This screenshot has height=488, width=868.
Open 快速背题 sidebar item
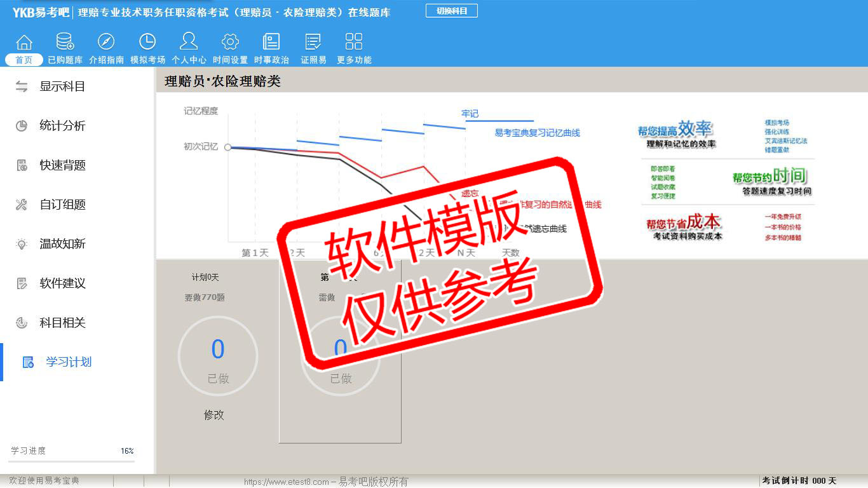click(x=62, y=165)
